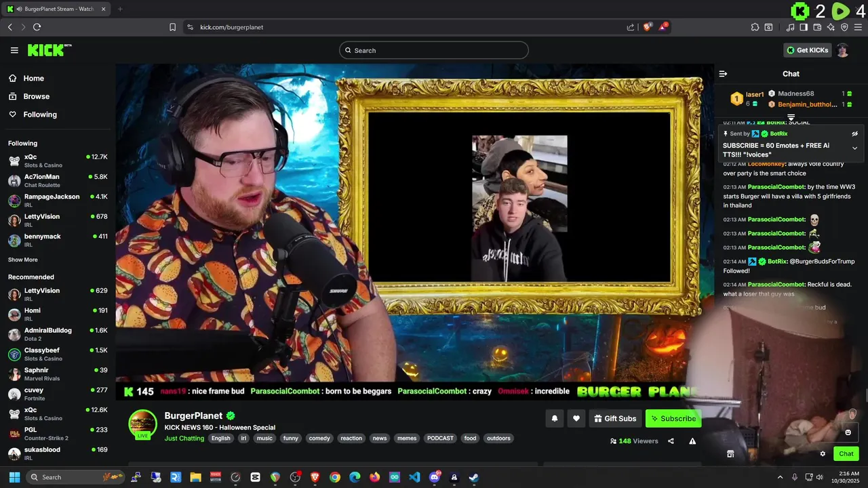Viewport: 868px width, 488px height.
Task: Expand the pinned message chevron
Action: 854,148
